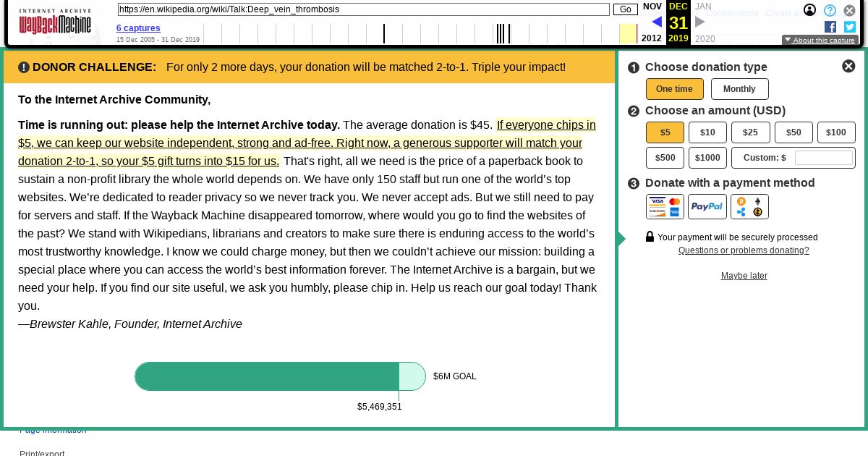Click Maybe later link

pyautogui.click(x=744, y=276)
